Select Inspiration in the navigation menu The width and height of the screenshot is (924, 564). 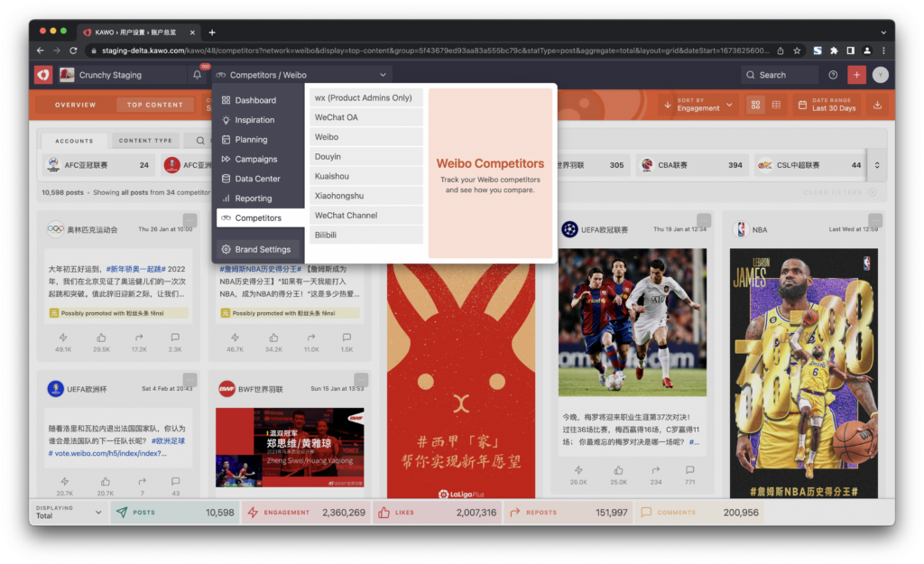tap(260, 120)
